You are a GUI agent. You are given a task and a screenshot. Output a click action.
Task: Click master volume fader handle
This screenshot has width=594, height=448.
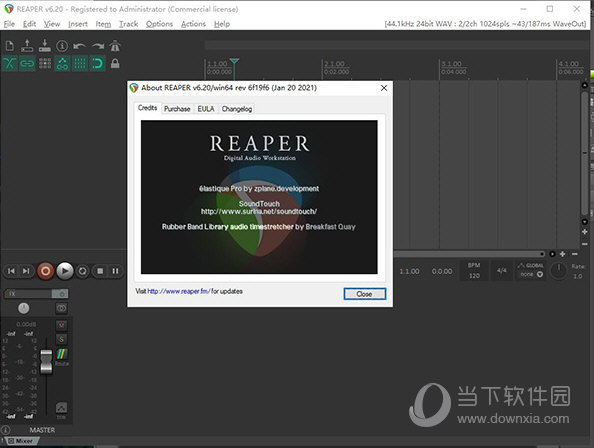point(46,361)
